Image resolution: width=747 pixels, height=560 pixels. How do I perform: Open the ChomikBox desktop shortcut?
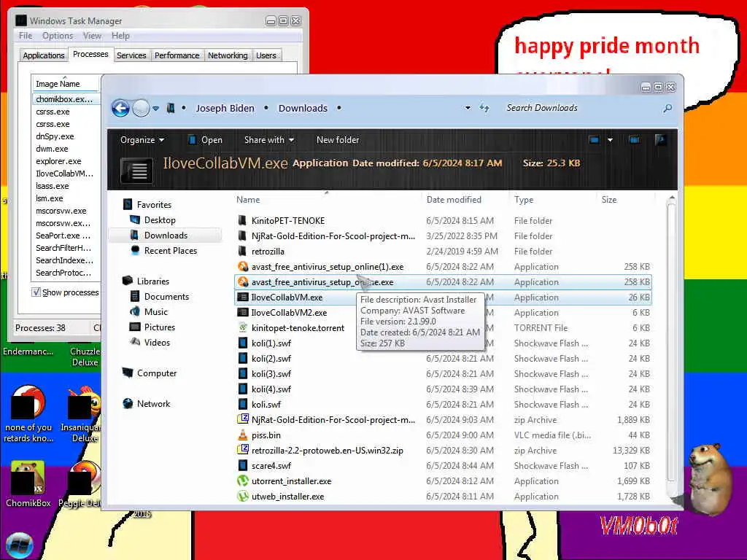click(x=28, y=484)
